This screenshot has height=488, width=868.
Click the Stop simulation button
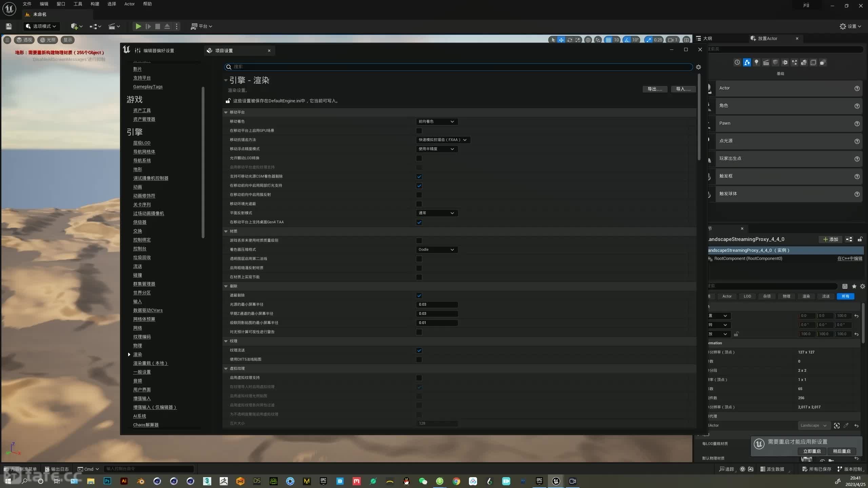pyautogui.click(x=158, y=26)
